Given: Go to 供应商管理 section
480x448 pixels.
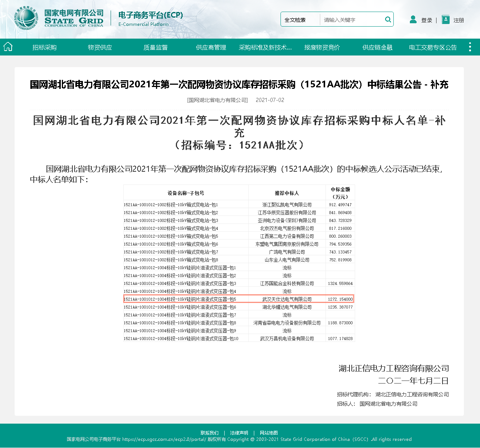Looking at the screenshot, I should click(211, 47).
